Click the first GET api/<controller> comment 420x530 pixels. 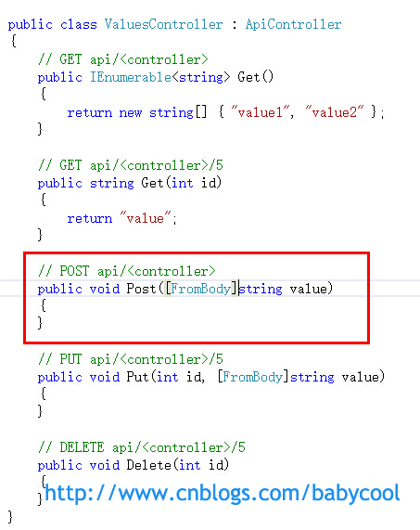123,59
